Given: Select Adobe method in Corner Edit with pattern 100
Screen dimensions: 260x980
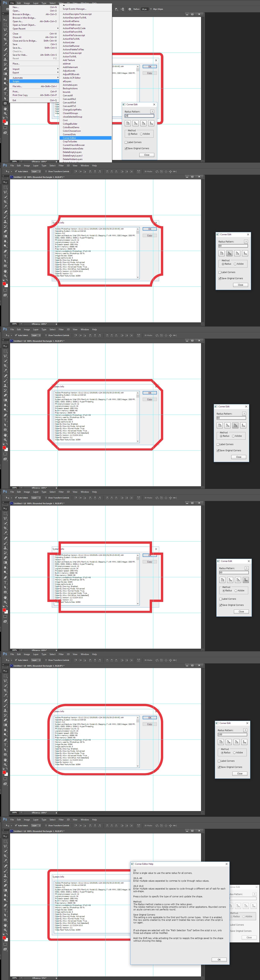Looking at the screenshot, I should 238,752.
